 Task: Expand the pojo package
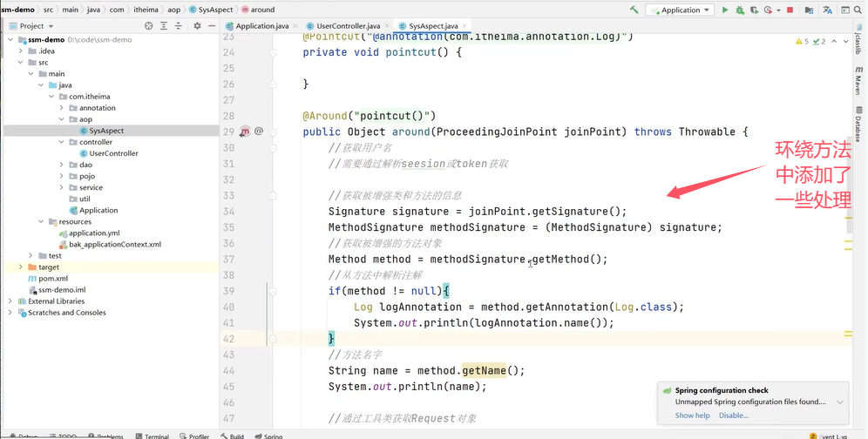62,176
